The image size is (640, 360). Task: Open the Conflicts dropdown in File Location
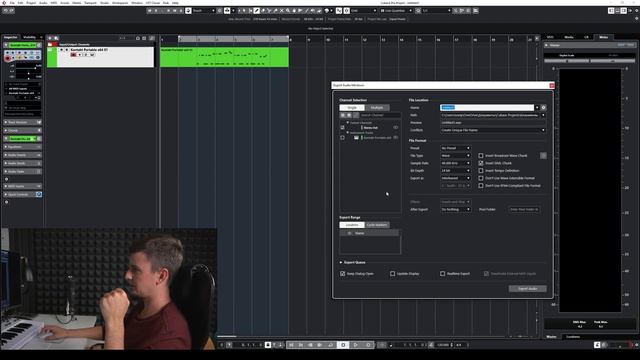click(493, 130)
